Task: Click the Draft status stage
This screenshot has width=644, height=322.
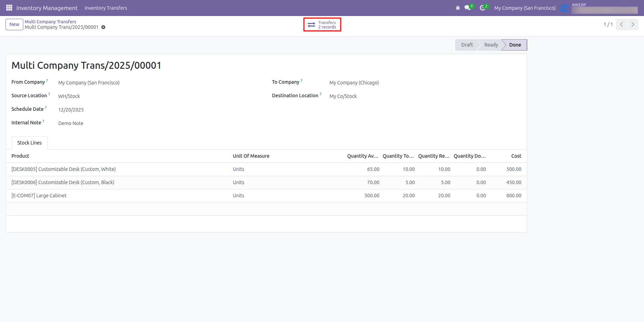Action: (467, 45)
